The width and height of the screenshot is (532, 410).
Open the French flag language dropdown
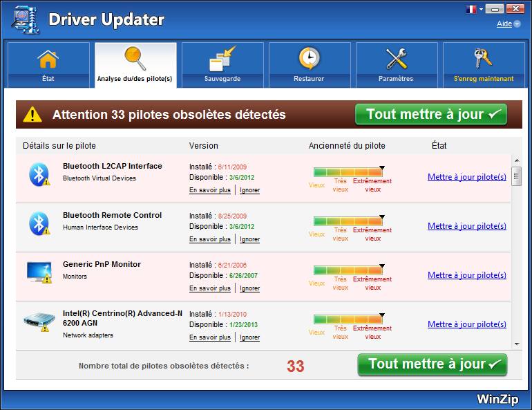coord(475,10)
